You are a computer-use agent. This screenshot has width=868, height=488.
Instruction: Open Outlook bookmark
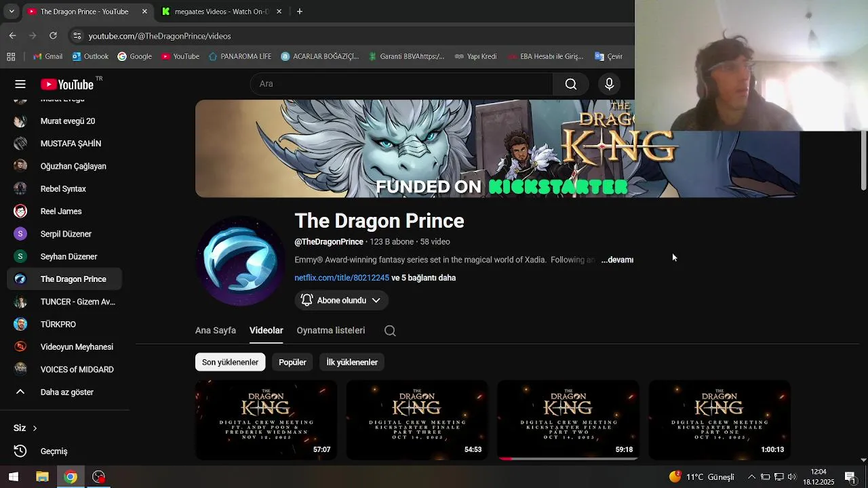90,56
